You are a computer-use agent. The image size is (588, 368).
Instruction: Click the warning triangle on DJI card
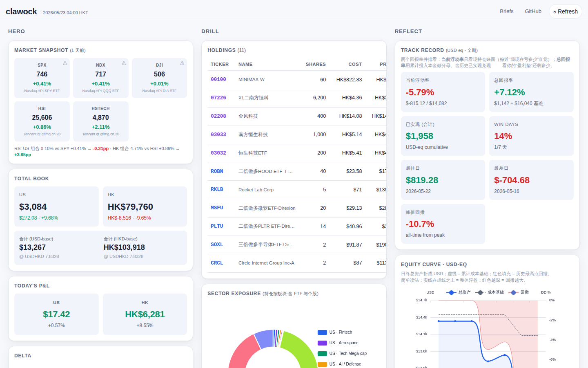(182, 63)
